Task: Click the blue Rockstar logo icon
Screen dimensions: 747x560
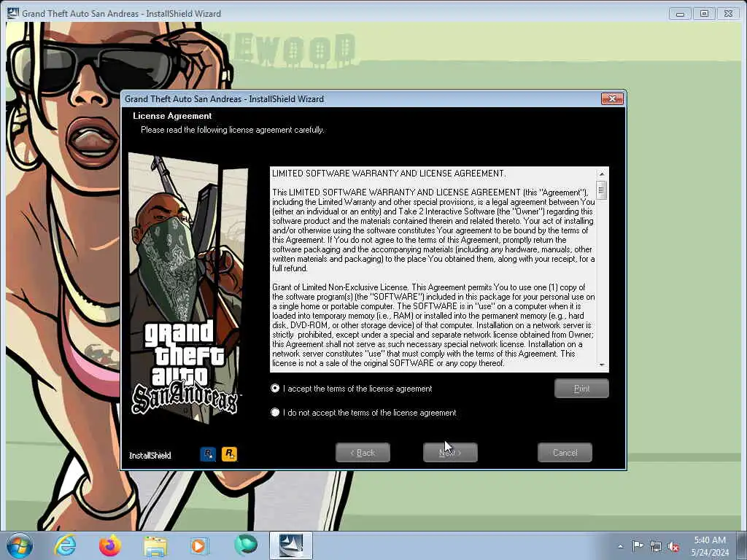Action: [208, 454]
